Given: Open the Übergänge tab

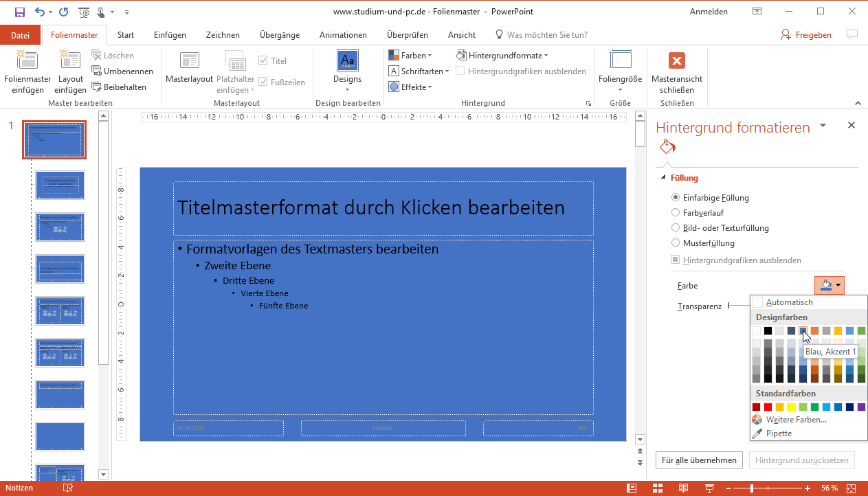Looking at the screenshot, I should coord(280,35).
